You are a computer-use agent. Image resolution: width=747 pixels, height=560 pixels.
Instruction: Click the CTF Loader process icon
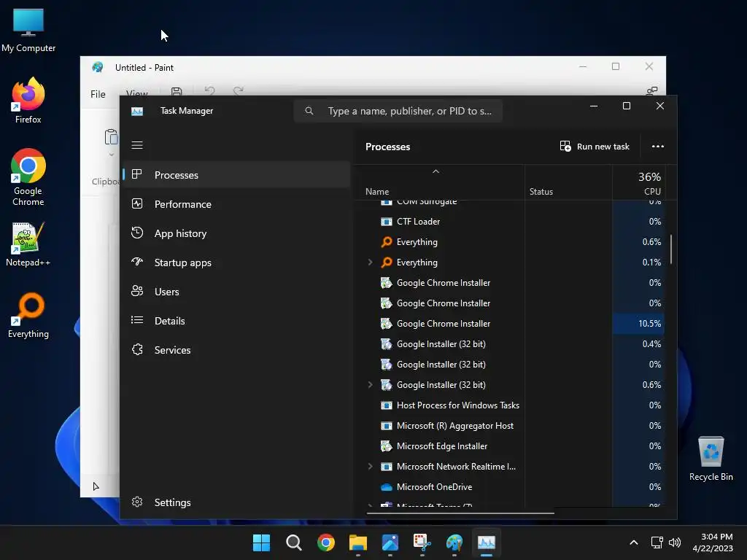click(387, 222)
